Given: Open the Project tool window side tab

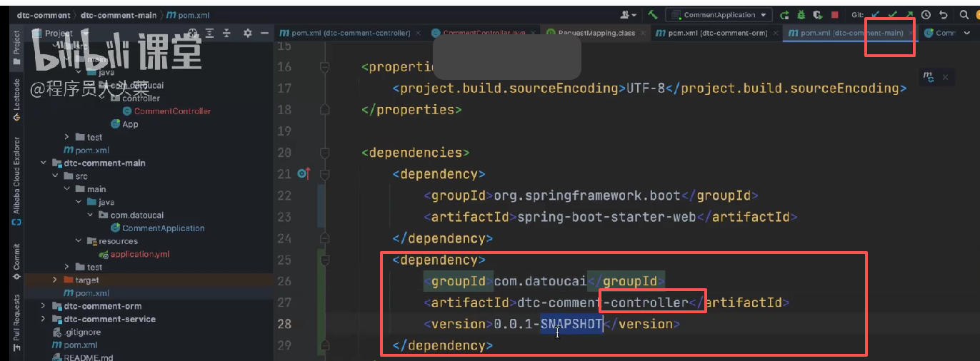Looking at the screenshot, I should coord(16,47).
